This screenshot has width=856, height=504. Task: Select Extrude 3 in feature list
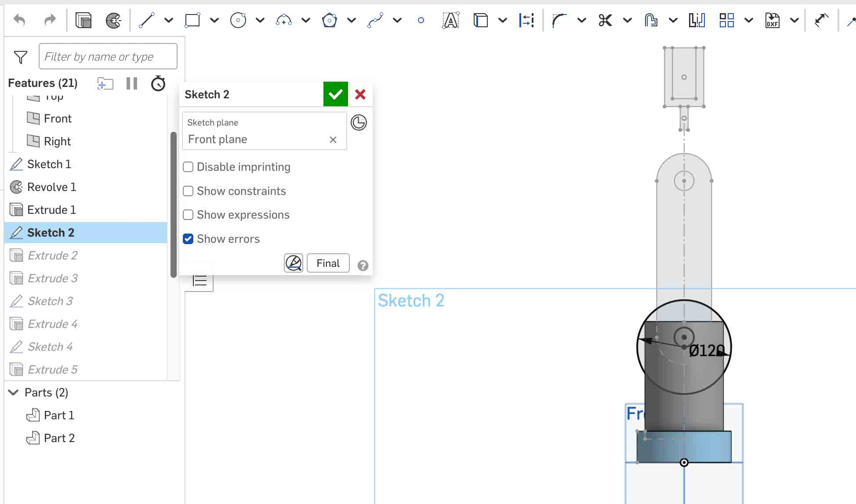(x=53, y=278)
